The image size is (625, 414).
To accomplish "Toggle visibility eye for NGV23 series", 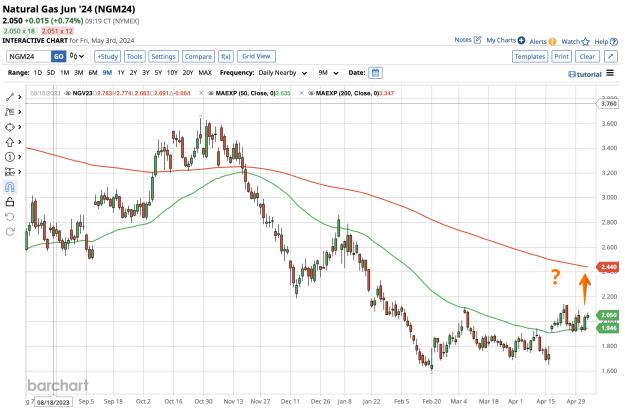I will tap(68, 93).
